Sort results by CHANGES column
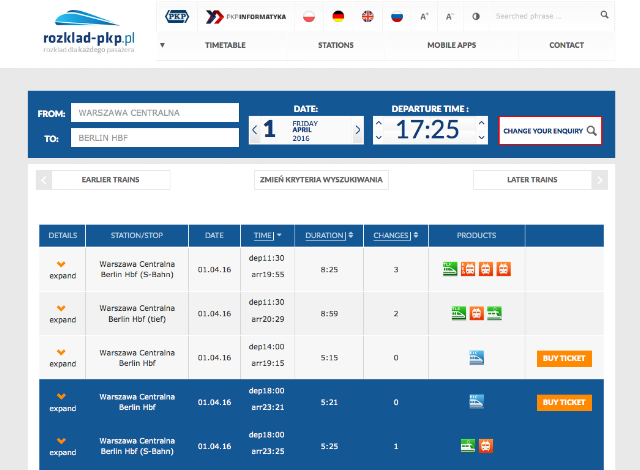Screen dimensions: 640x470 pyautogui.click(x=396, y=235)
